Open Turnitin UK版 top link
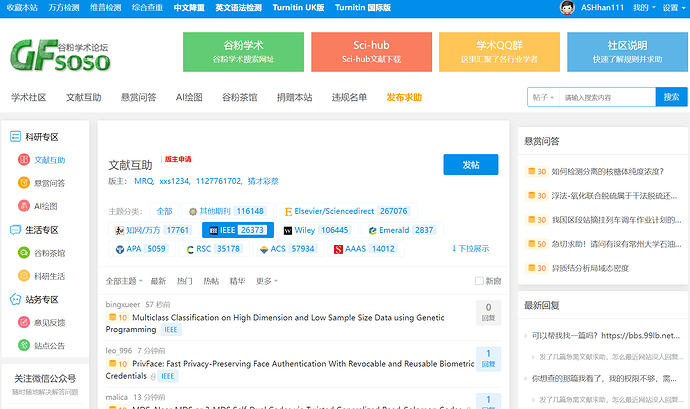690x409 pixels. click(298, 7)
